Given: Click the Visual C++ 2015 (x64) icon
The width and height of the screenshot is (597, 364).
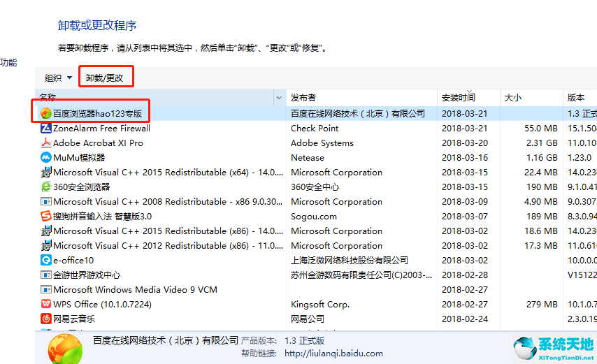Looking at the screenshot, I should (45, 172).
